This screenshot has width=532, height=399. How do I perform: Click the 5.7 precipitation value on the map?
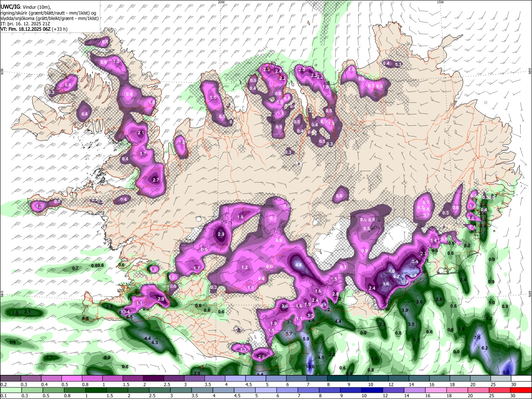(290, 334)
